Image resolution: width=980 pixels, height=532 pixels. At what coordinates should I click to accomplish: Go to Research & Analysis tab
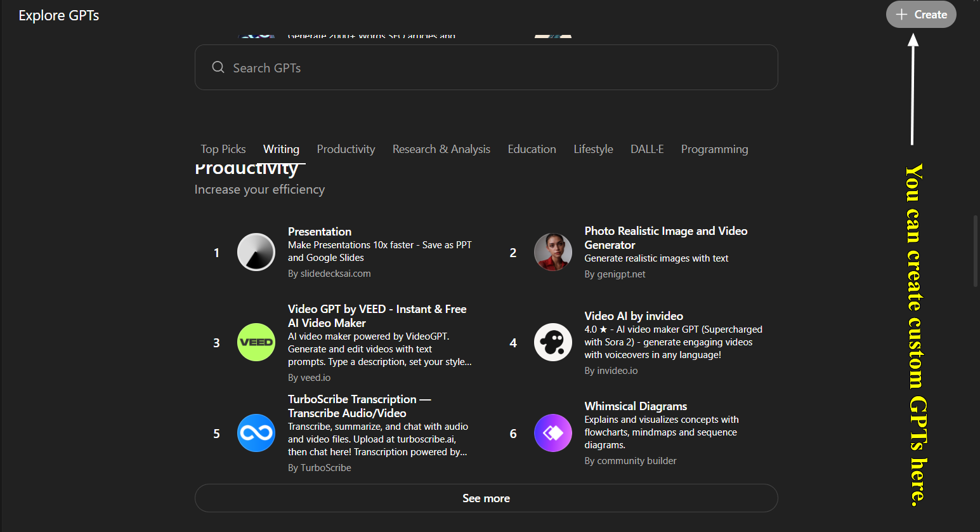click(441, 149)
